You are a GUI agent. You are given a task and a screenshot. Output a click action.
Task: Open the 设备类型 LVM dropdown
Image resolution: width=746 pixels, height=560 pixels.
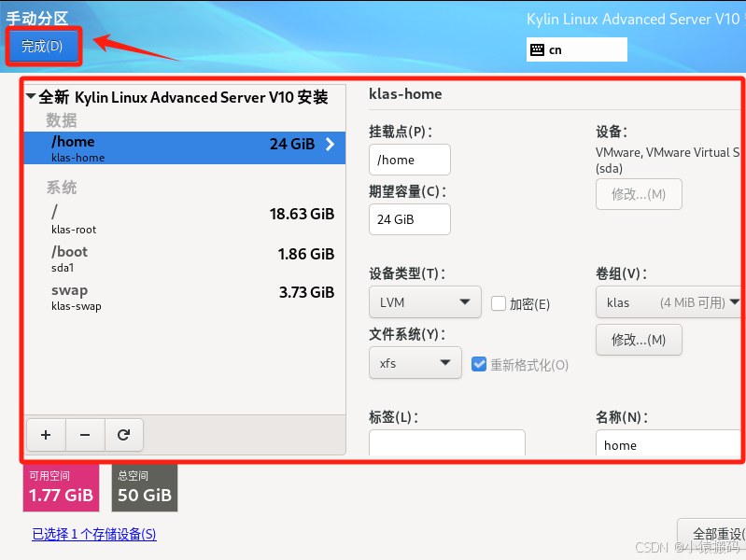[x=425, y=302]
